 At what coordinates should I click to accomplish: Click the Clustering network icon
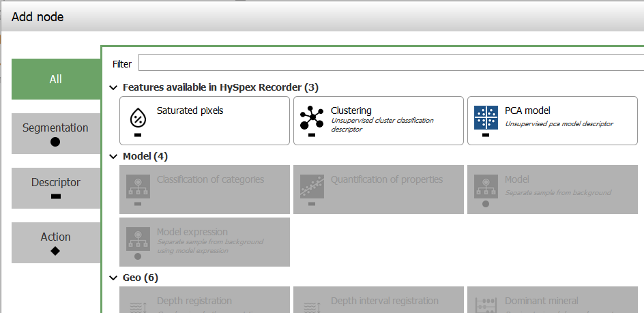tap(312, 118)
